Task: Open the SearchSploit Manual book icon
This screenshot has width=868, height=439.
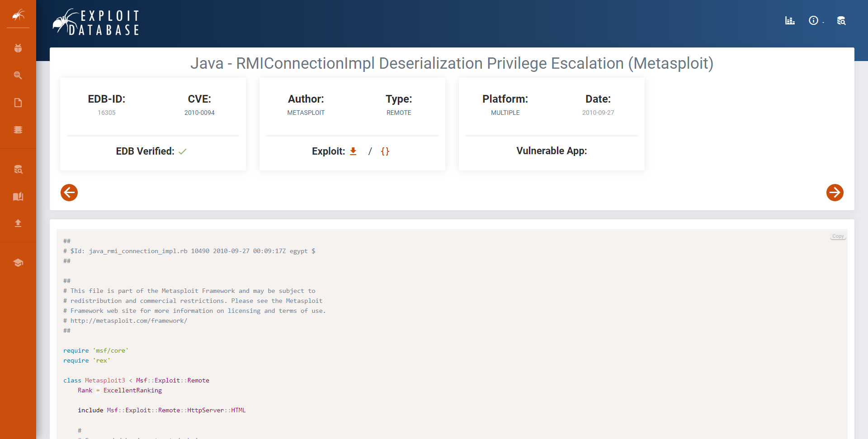Action: 18,196
